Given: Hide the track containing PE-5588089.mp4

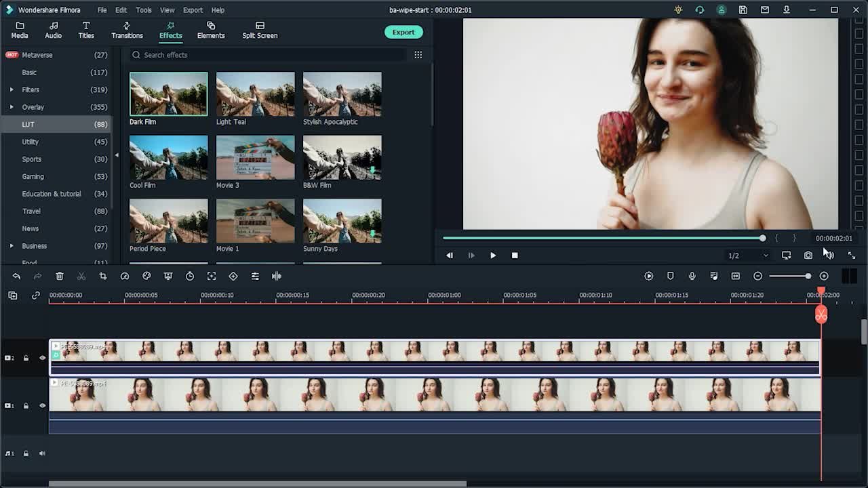Looking at the screenshot, I should pos(42,357).
